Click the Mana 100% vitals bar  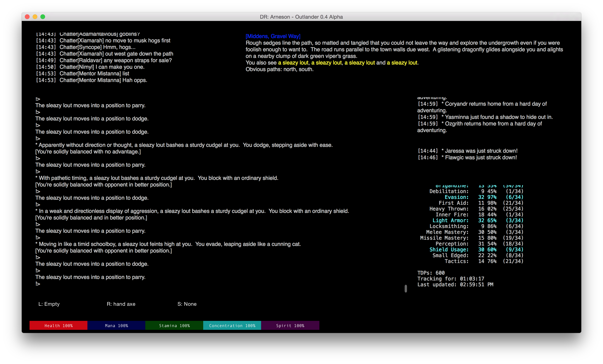(x=117, y=326)
